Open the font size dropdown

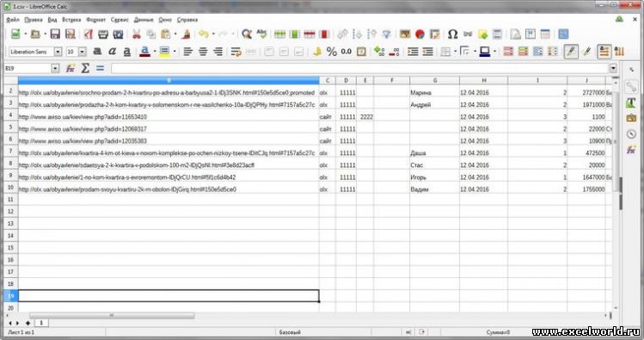pyautogui.click(x=83, y=52)
